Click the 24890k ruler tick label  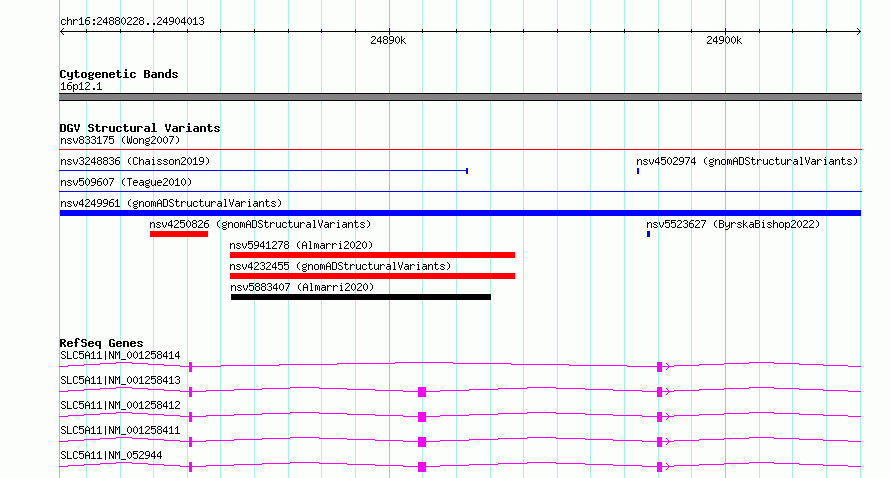tap(388, 40)
